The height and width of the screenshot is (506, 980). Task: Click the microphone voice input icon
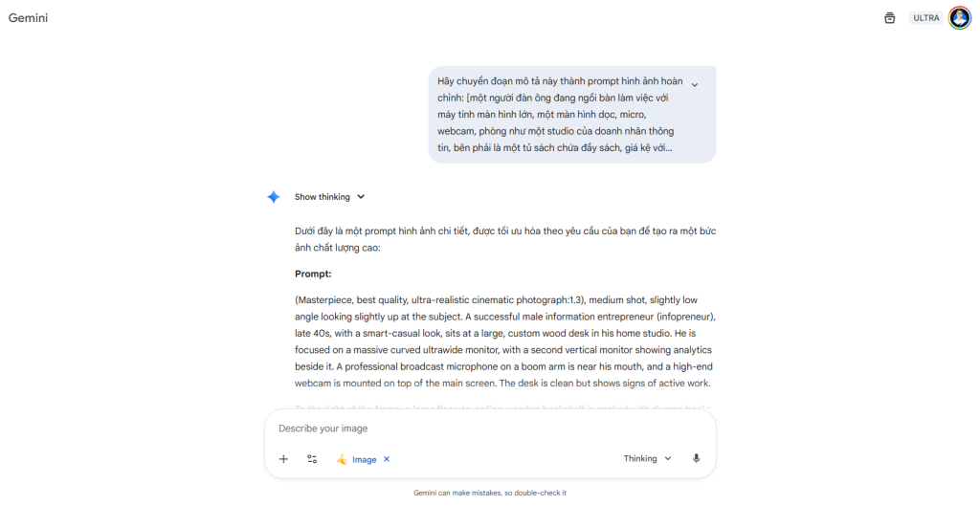[x=696, y=459]
